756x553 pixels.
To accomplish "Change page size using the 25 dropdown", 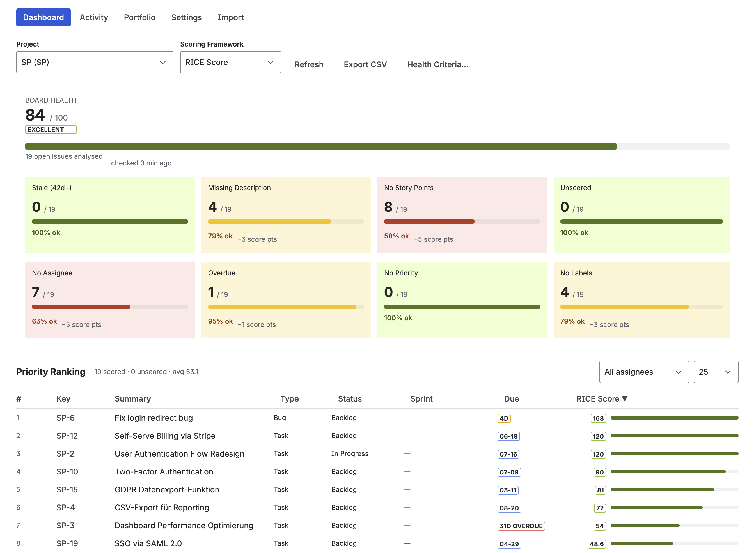I will click(716, 372).
